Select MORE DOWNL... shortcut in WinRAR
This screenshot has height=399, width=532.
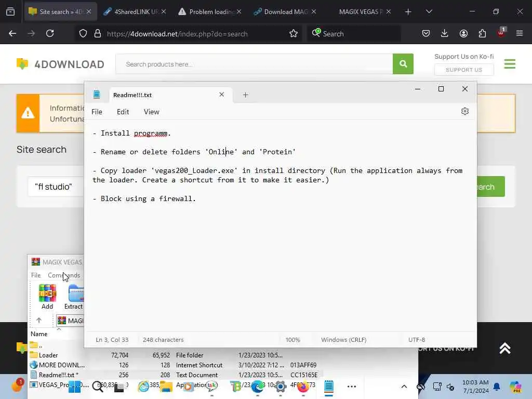[x=61, y=365]
